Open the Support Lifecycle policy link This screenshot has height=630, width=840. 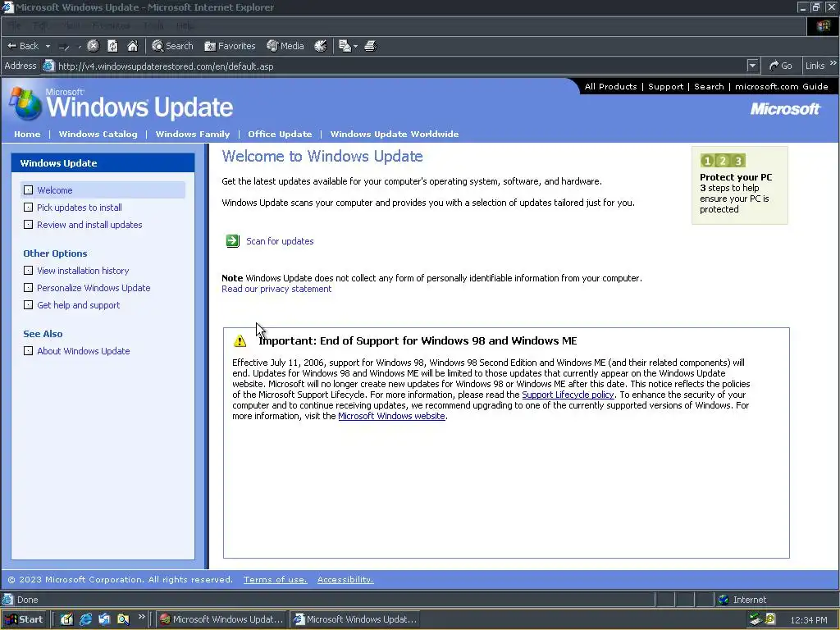pos(568,395)
